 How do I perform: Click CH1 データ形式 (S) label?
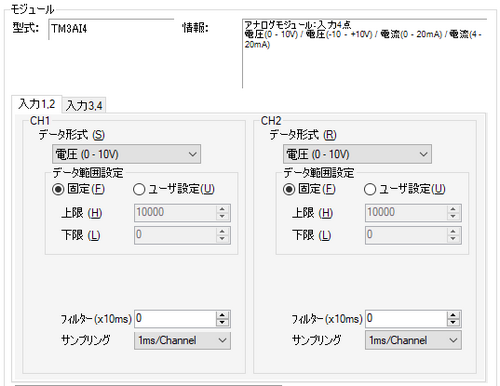pyautogui.click(x=72, y=135)
